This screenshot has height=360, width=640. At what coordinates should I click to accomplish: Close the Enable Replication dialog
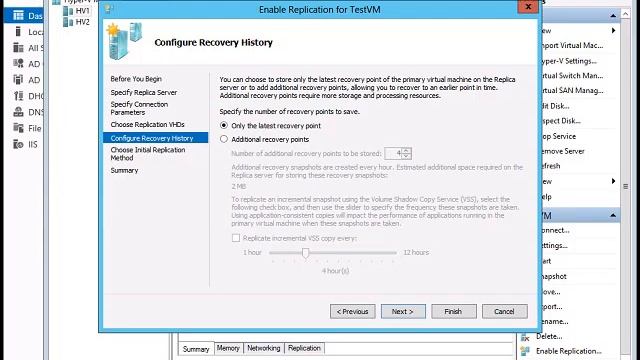[528, 7]
